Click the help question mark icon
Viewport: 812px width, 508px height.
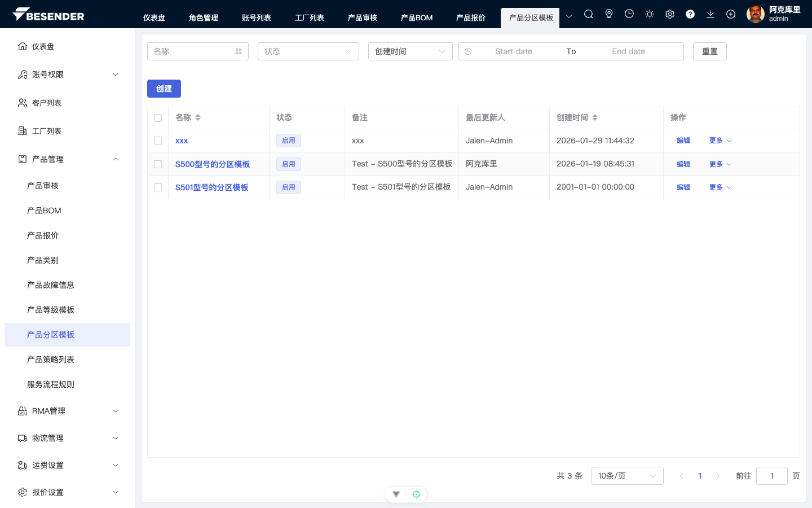(690, 14)
